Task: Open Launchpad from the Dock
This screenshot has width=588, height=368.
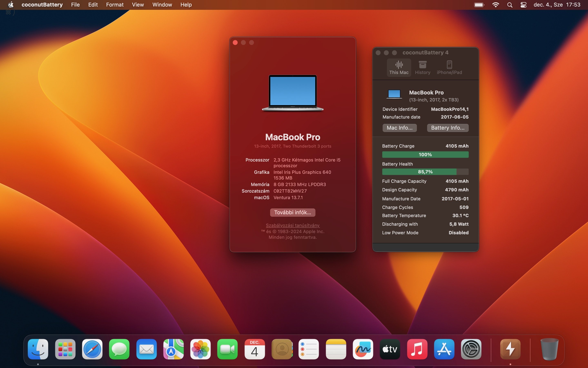Action: click(x=65, y=349)
